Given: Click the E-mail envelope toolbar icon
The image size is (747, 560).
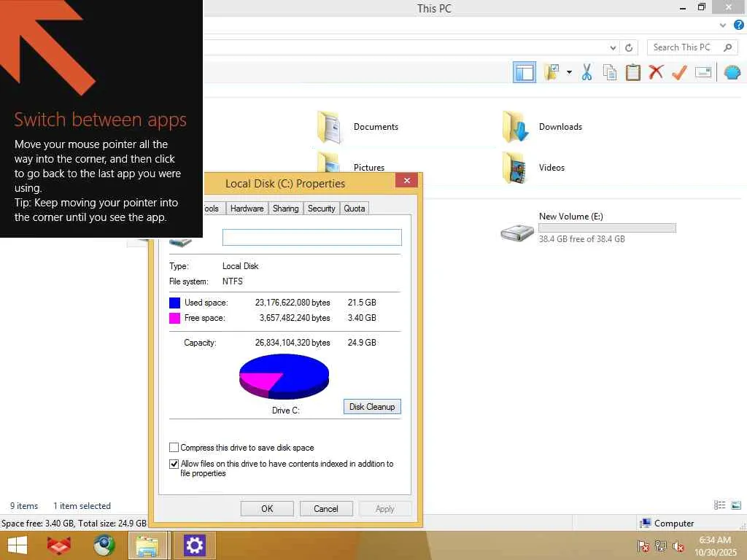Looking at the screenshot, I should 703,72.
